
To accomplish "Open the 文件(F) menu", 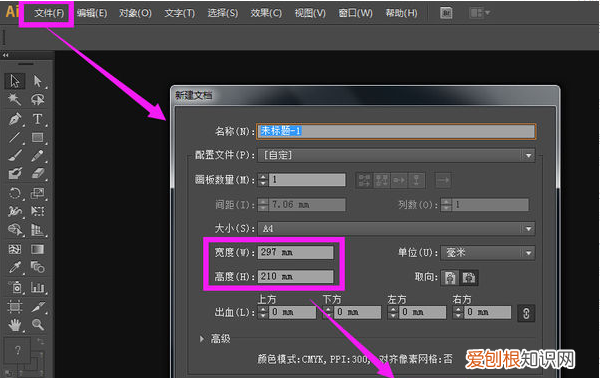I will (49, 13).
